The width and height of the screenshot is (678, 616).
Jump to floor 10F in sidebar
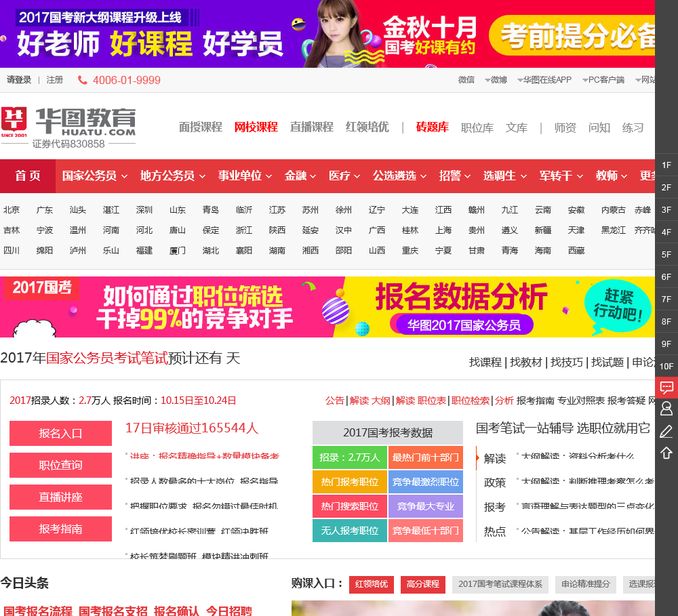[666, 366]
